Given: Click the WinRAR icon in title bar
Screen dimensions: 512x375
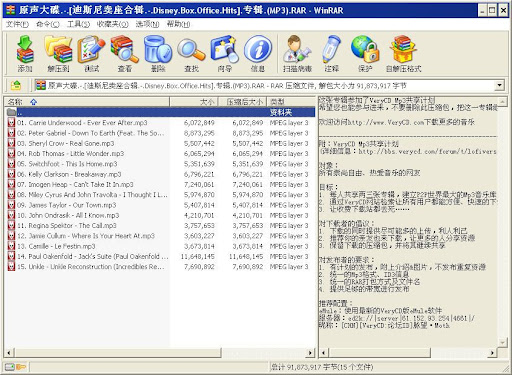Looking at the screenshot, I should click(11, 10).
